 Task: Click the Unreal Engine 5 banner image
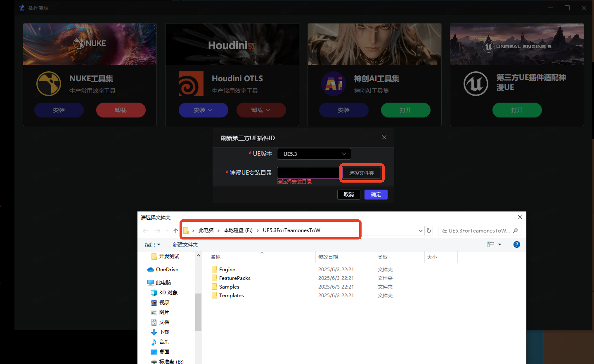[517, 44]
